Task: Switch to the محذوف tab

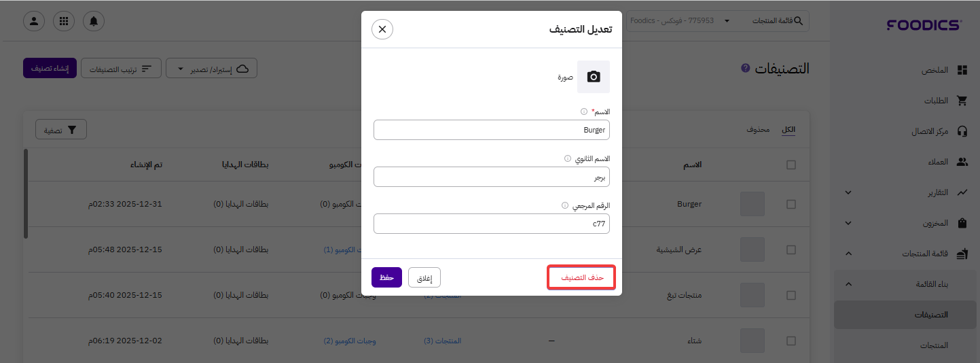Action: coord(758,130)
